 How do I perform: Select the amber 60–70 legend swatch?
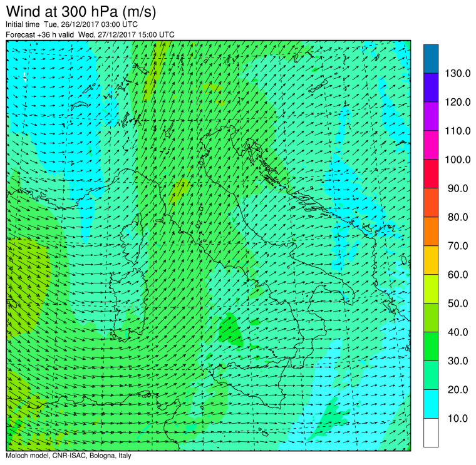click(x=431, y=260)
